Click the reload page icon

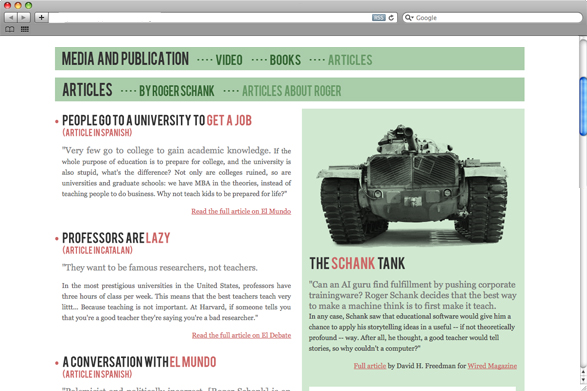(391, 18)
